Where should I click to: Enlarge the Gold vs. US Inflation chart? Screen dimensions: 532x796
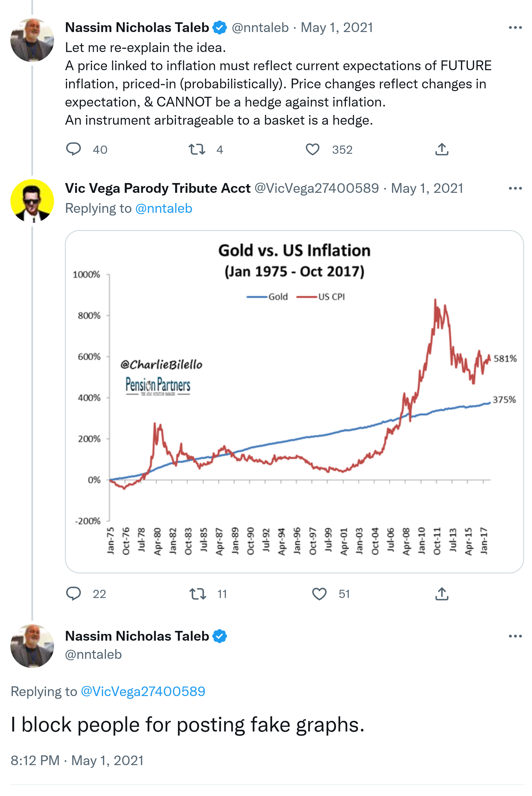294,401
